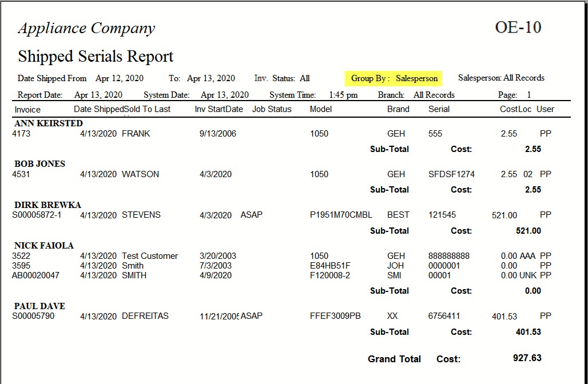Click invoice S00005872-1
The width and height of the screenshot is (588, 384).
pyautogui.click(x=37, y=215)
